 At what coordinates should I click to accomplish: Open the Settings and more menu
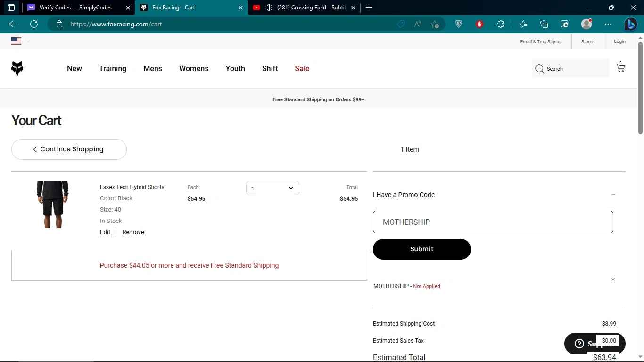click(x=608, y=24)
